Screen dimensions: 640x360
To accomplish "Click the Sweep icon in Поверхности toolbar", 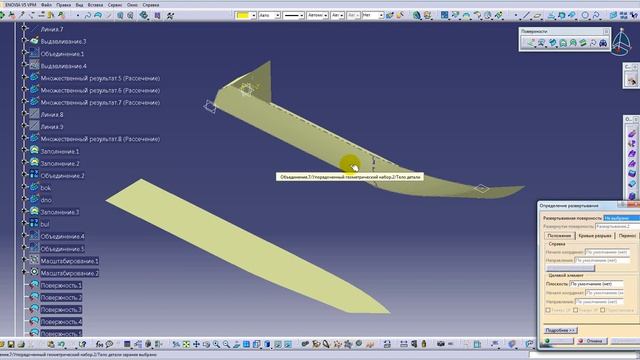I will pyautogui.click(x=553, y=43).
